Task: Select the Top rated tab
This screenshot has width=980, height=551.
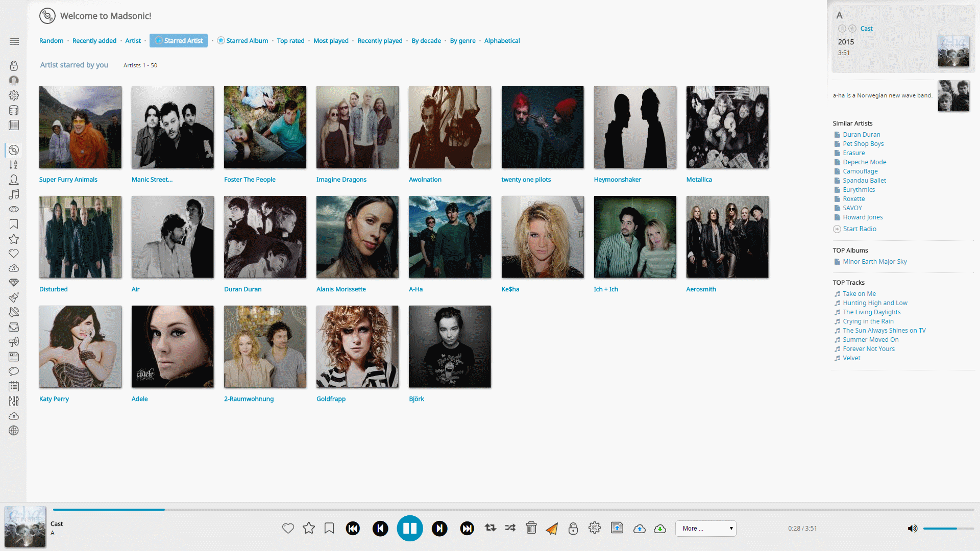Action: (x=290, y=41)
